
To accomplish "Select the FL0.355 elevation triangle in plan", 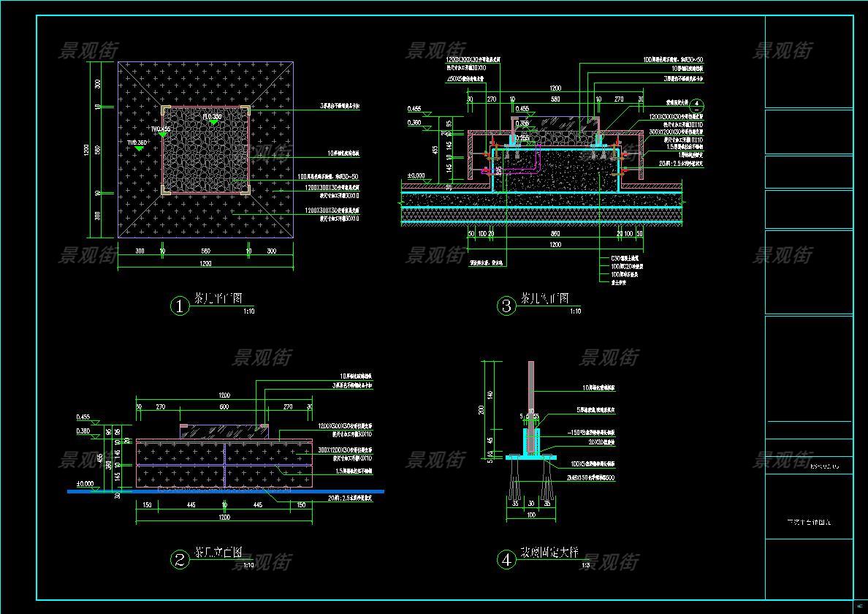I will click(213, 122).
